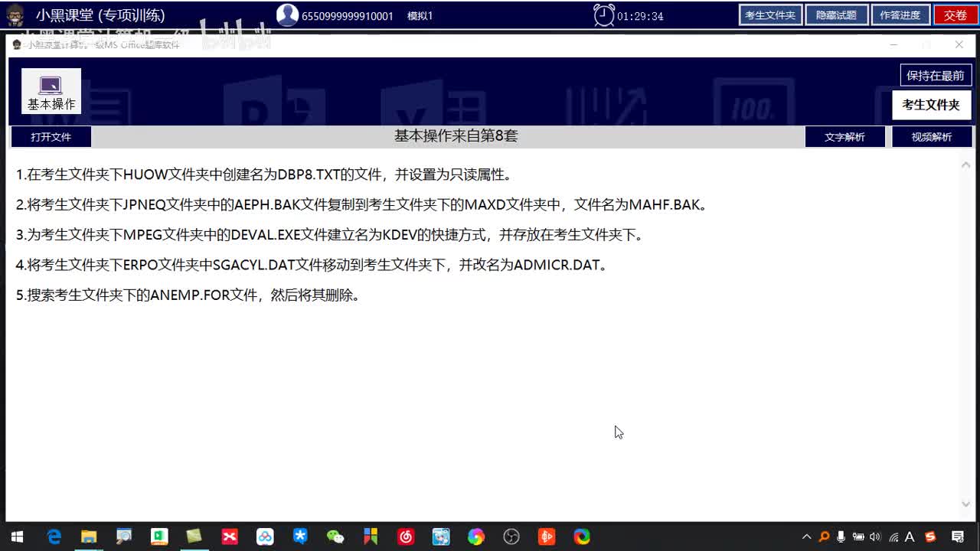Click the countdown timer 01:29:34

[640, 16]
